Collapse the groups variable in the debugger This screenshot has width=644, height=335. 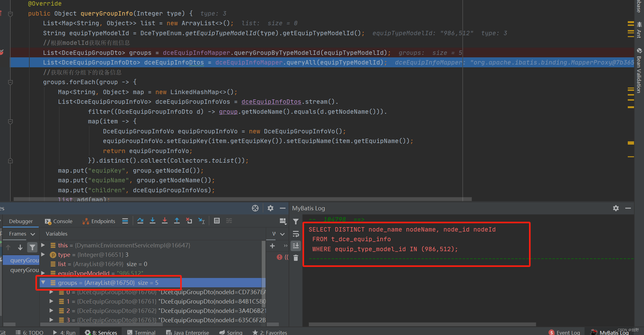[43, 283]
